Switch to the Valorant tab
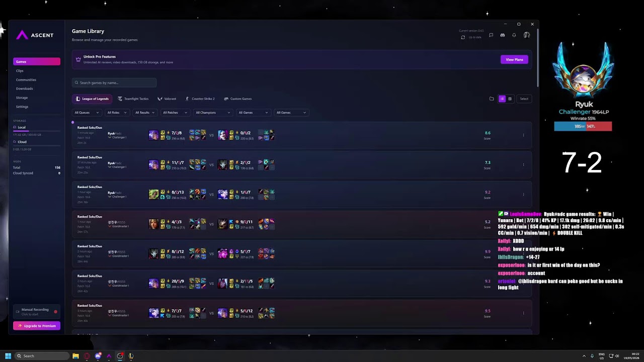 [167, 99]
